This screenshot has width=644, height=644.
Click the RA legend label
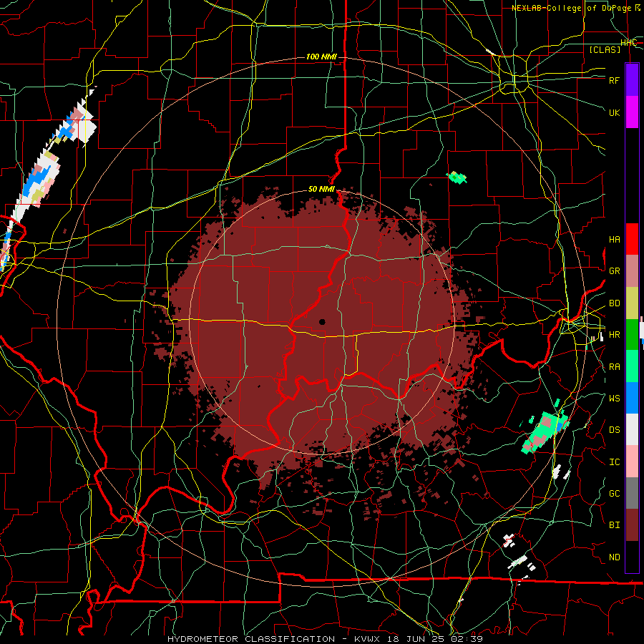click(614, 367)
